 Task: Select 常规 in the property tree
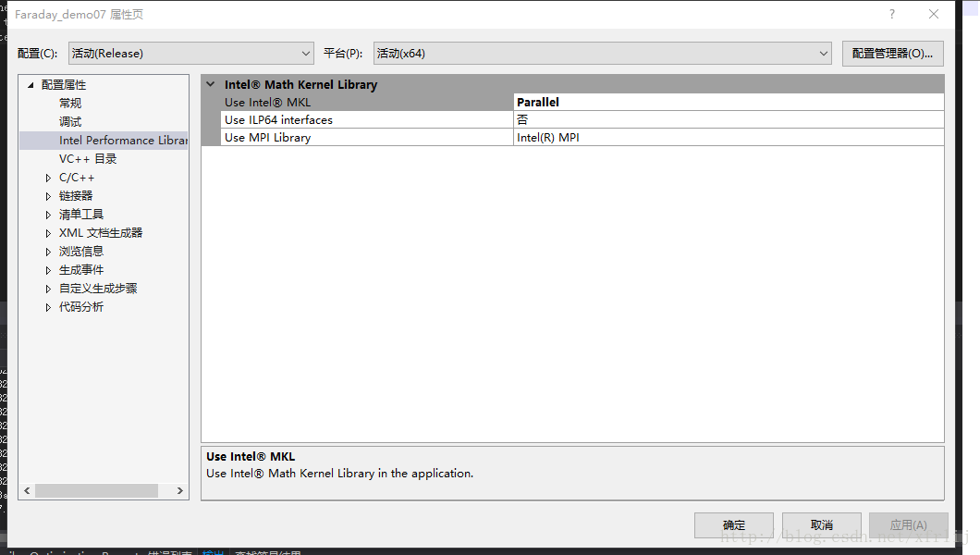[70, 103]
